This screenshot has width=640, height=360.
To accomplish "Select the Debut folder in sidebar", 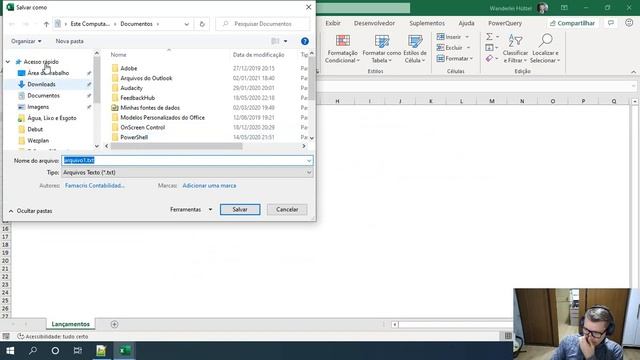I will tap(35, 129).
